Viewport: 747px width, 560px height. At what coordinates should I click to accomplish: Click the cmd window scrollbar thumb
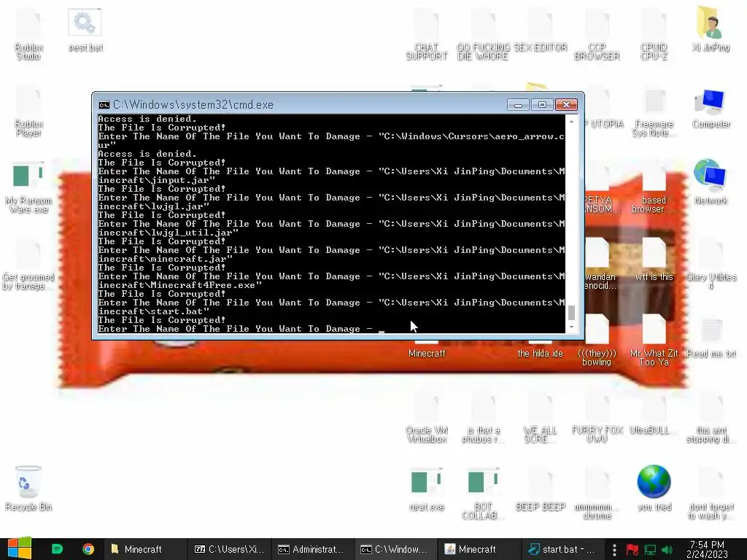point(571,312)
